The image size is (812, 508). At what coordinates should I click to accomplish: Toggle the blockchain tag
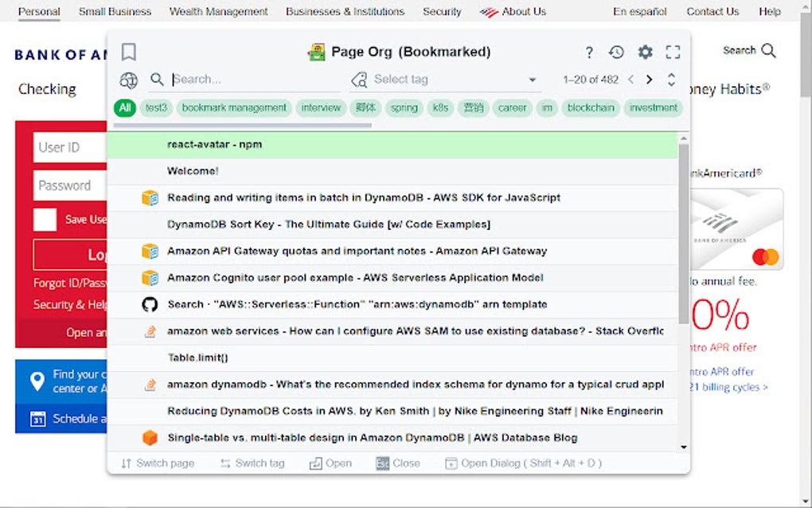pos(590,107)
